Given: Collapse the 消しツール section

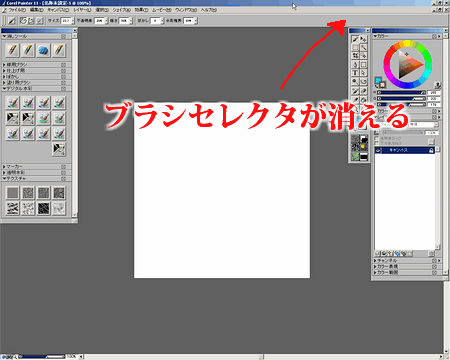Looking at the screenshot, I should (x=4, y=36).
